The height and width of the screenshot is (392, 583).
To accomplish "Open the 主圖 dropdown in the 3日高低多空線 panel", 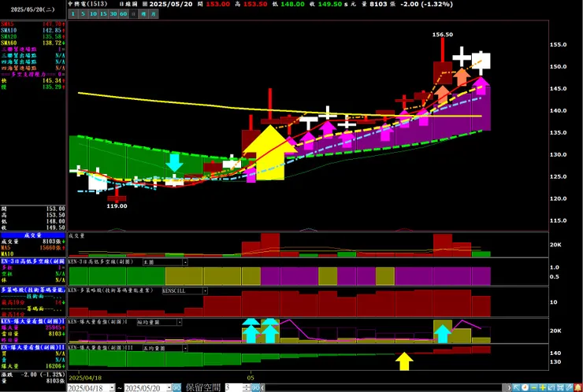I will (x=185, y=262).
